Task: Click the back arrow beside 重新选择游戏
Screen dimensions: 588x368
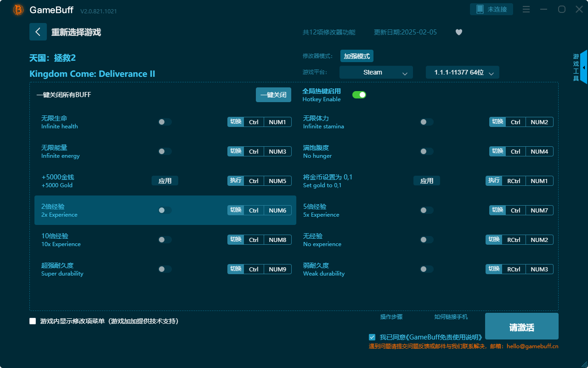Action: tap(38, 32)
